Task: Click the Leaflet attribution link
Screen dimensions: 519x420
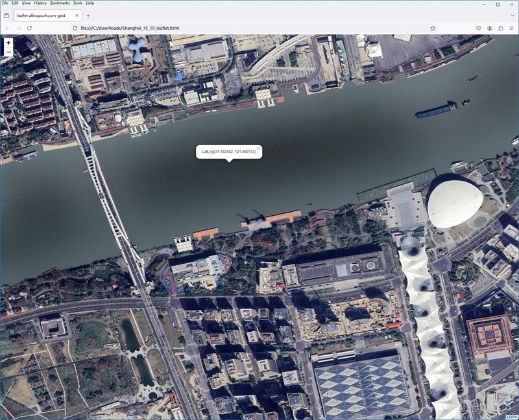Action: point(512,417)
